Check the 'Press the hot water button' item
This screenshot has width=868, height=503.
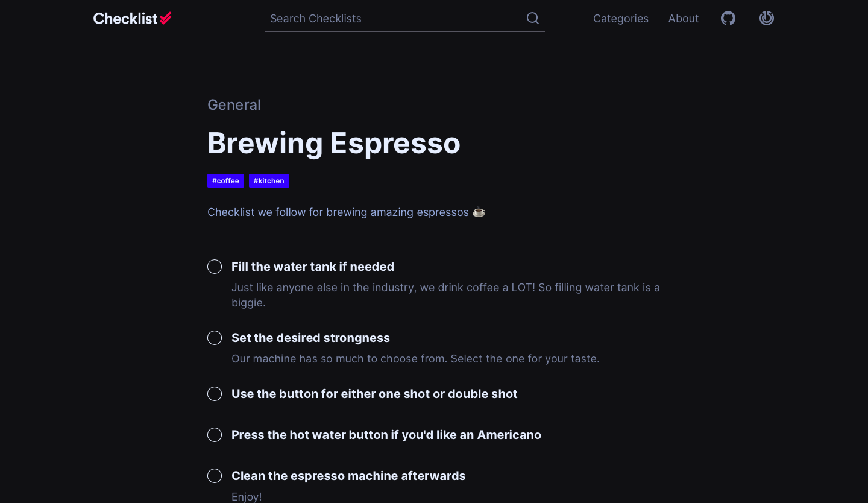click(x=215, y=435)
